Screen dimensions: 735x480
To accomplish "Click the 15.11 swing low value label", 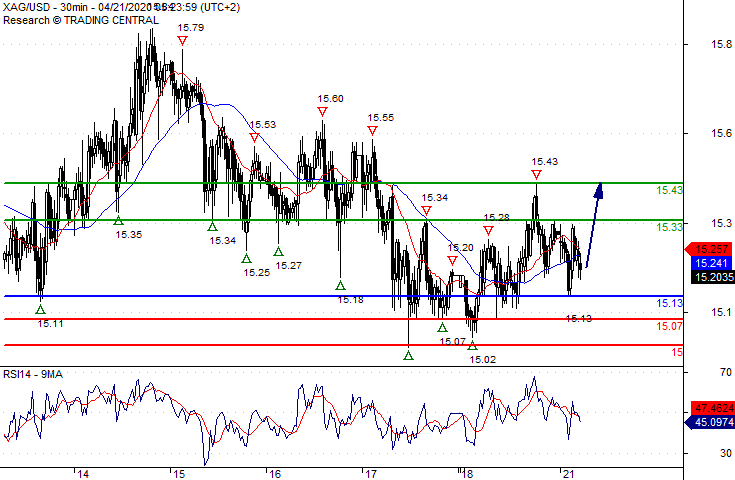I will pyautogui.click(x=50, y=323).
